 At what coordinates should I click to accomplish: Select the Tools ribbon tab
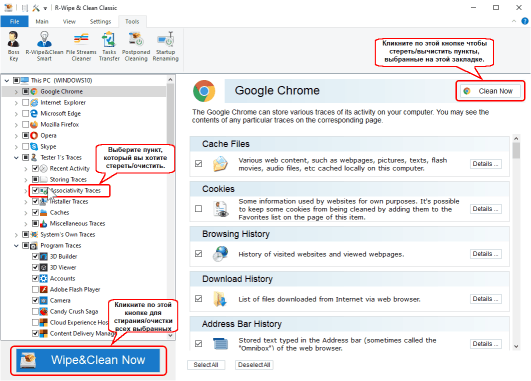coord(132,21)
